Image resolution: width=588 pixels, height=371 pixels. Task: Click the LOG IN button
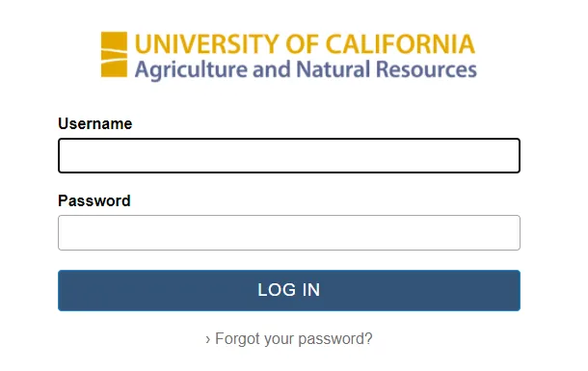289,290
